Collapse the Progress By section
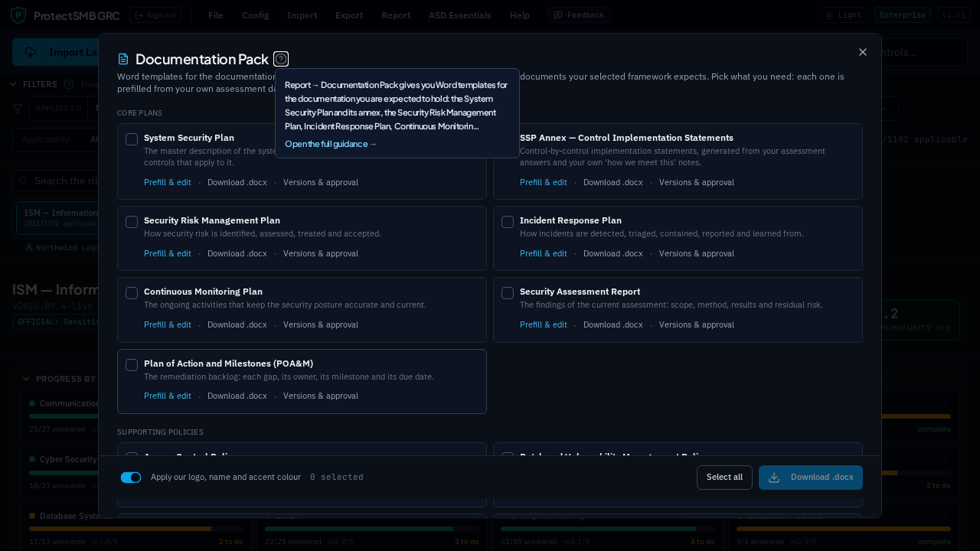The width and height of the screenshot is (980, 551). [26, 379]
